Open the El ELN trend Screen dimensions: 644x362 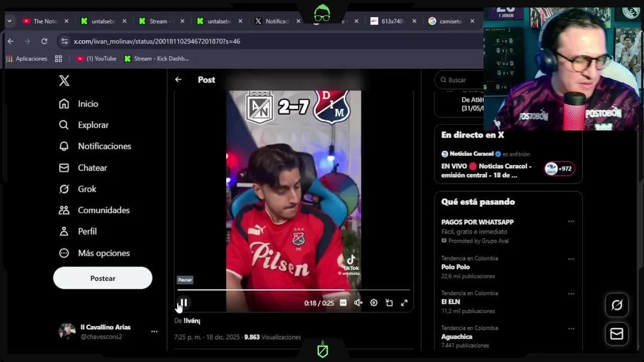point(450,302)
